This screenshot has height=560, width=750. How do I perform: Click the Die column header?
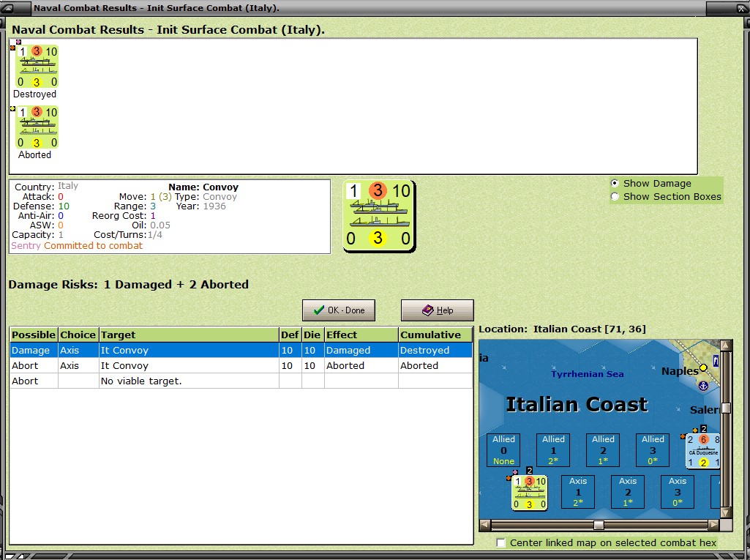tap(312, 335)
